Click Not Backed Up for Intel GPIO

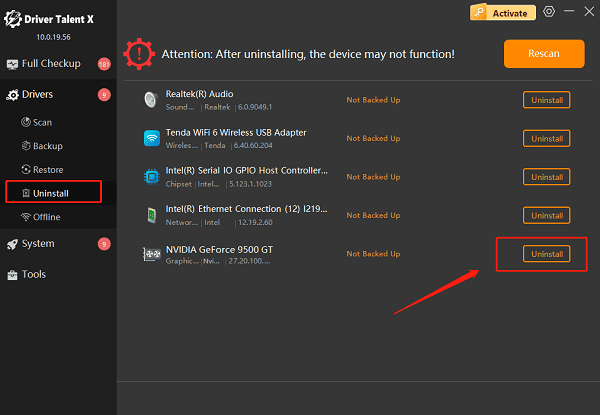pyautogui.click(x=373, y=177)
